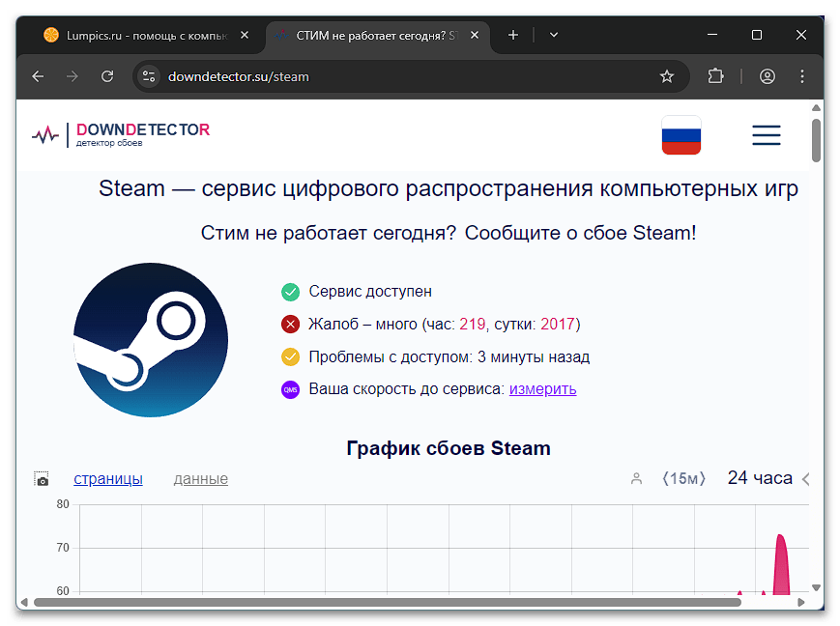
Task: Open the измерить speed link
Action: (542, 389)
